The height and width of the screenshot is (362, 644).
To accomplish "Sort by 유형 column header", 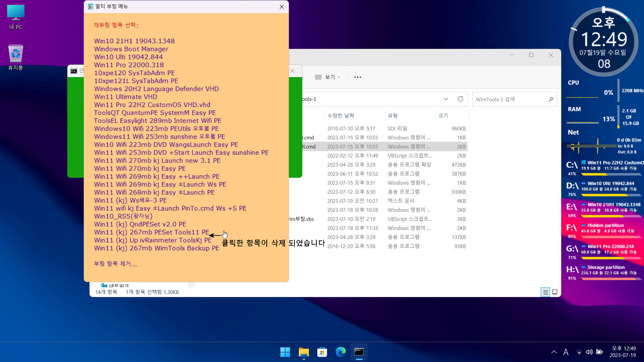I will [393, 115].
